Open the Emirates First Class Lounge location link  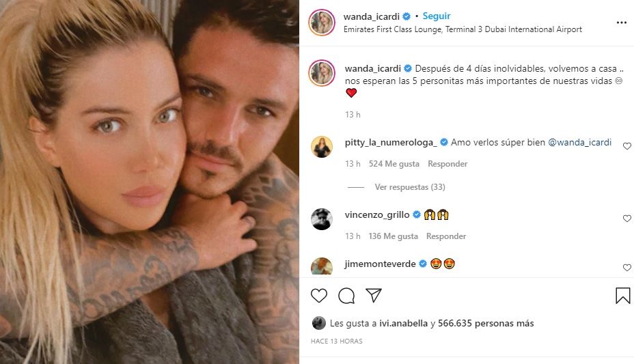[x=463, y=29]
